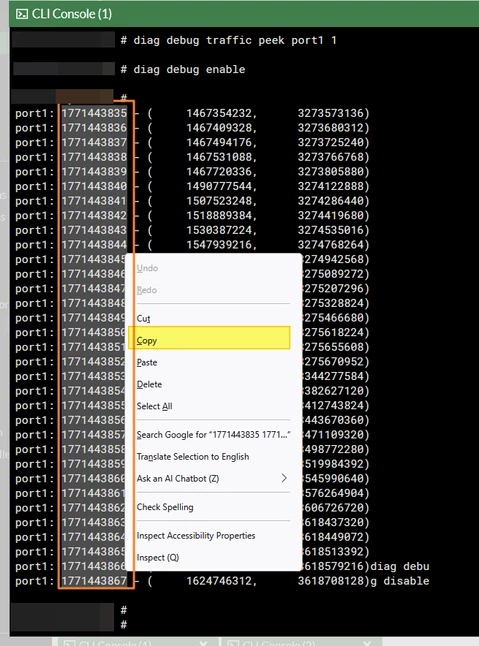
Task: Click the 'diag debug traffic peek port1 1' command
Action: [235, 40]
